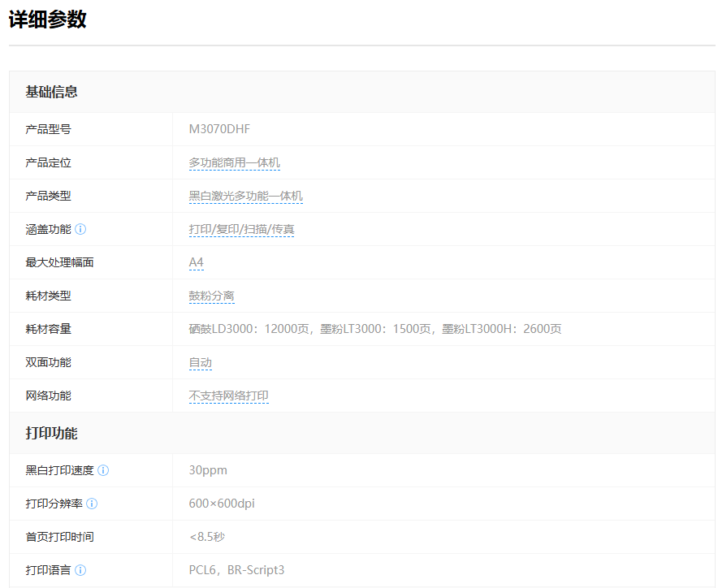This screenshot has width=718, height=588.
Task: Follow the 不支持网络打印 link
Action: coord(228,396)
